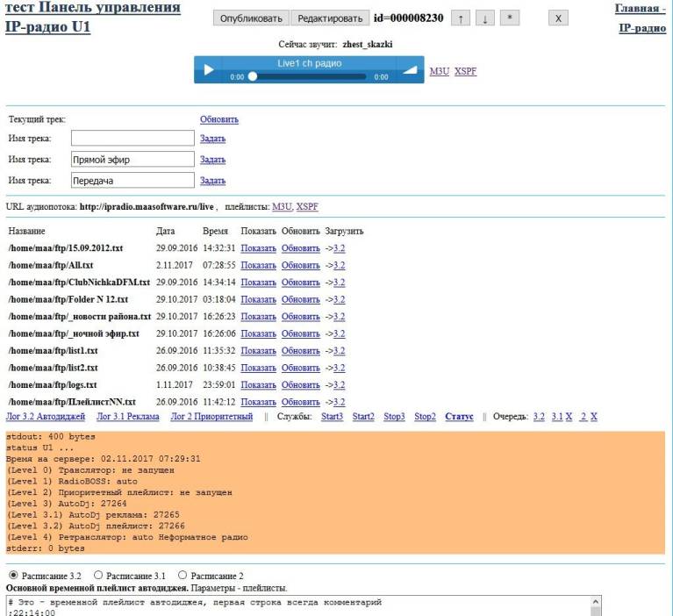Screen dimensions: 673x616
Task: Load All.txt into 3.2 queue
Action: pyautogui.click(x=339, y=265)
